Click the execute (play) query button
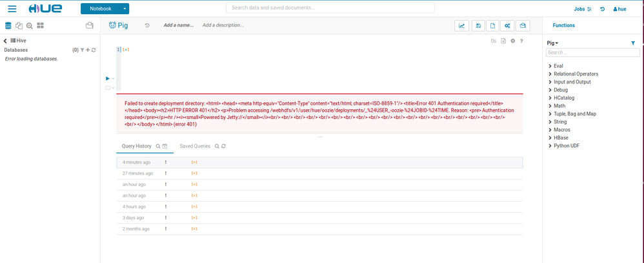 108,78
